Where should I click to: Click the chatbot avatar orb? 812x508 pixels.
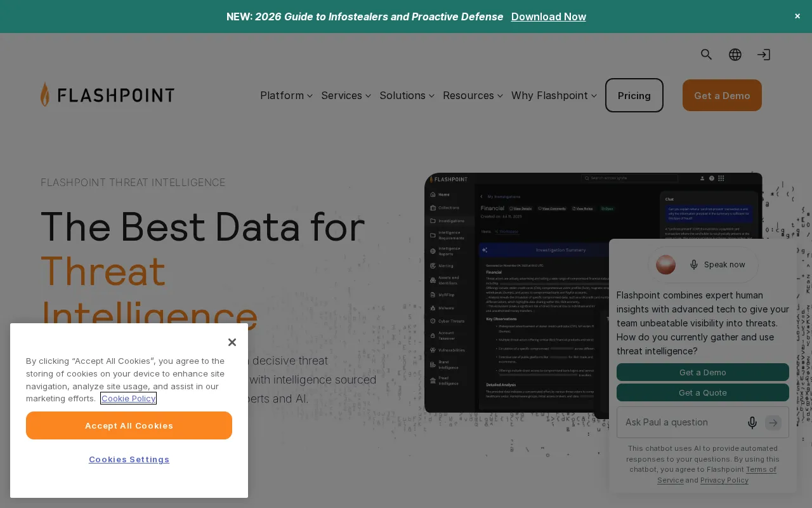[666, 265]
